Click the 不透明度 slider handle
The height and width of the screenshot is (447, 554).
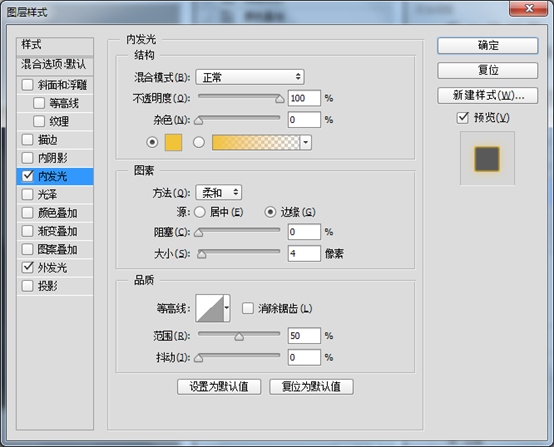(x=280, y=99)
